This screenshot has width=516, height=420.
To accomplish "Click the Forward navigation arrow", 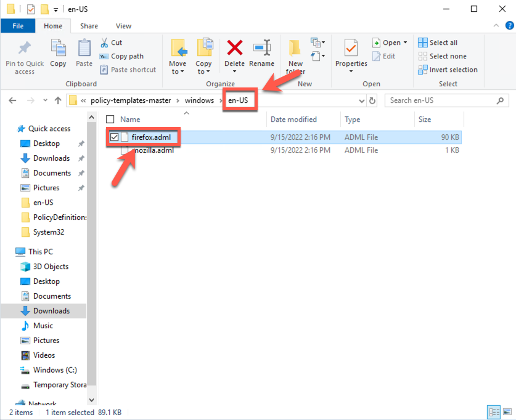I will pos(31,100).
